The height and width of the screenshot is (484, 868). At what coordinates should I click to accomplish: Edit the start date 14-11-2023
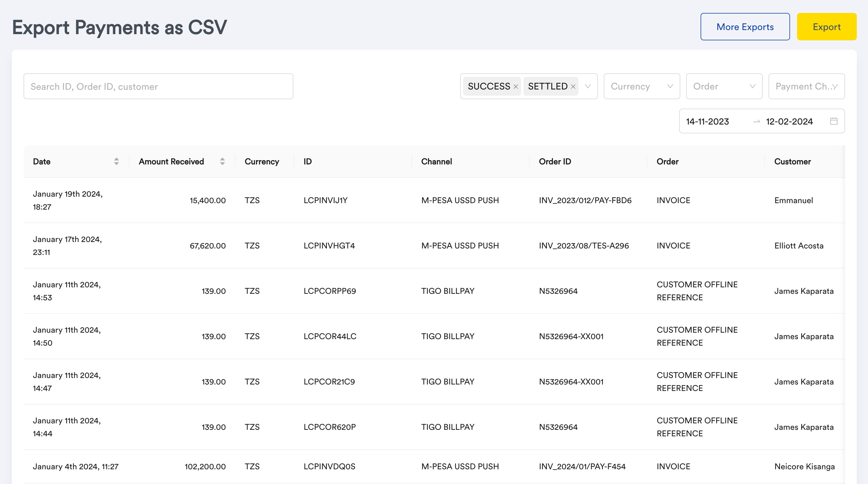708,121
